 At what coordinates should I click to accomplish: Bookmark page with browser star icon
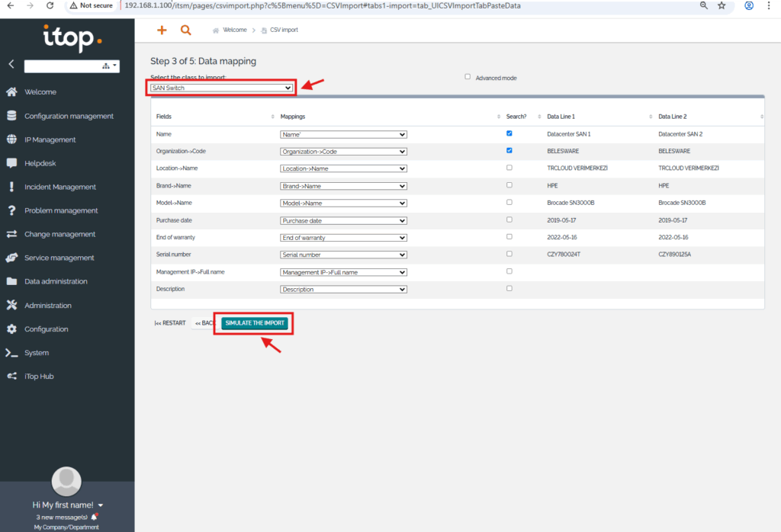click(x=722, y=5)
